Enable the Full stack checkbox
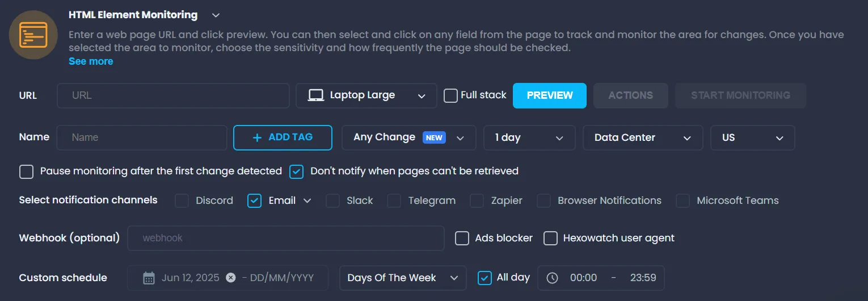 pos(450,95)
